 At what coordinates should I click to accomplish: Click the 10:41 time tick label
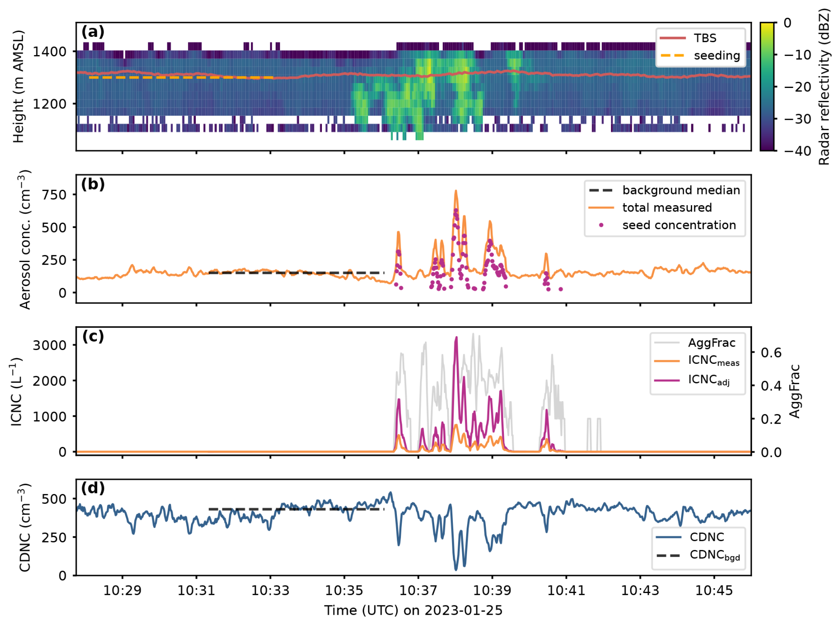[x=566, y=591]
